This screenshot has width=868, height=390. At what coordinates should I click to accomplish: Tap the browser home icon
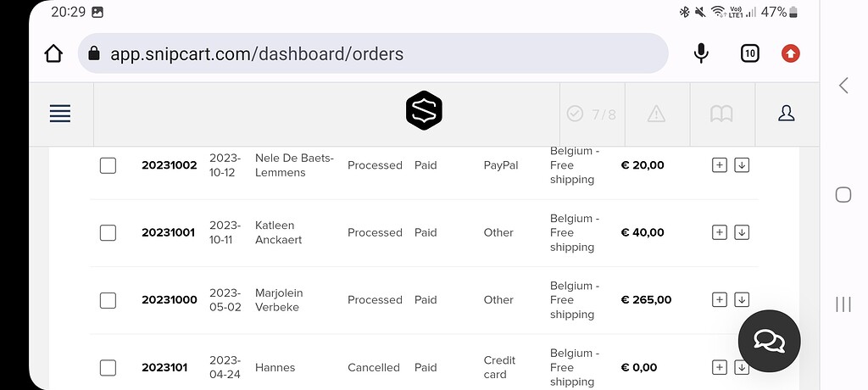pyautogui.click(x=53, y=53)
